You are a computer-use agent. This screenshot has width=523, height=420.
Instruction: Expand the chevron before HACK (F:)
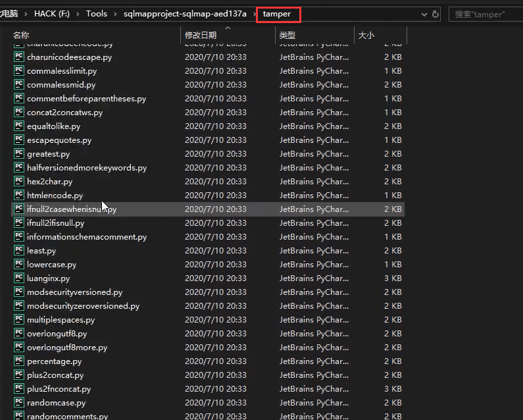(26, 14)
